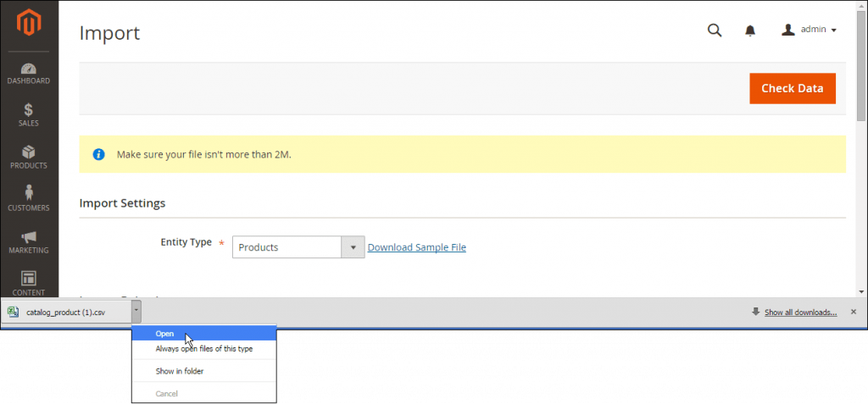
Task: Click catalog_product (1).csv download item
Action: pyautogui.click(x=66, y=313)
